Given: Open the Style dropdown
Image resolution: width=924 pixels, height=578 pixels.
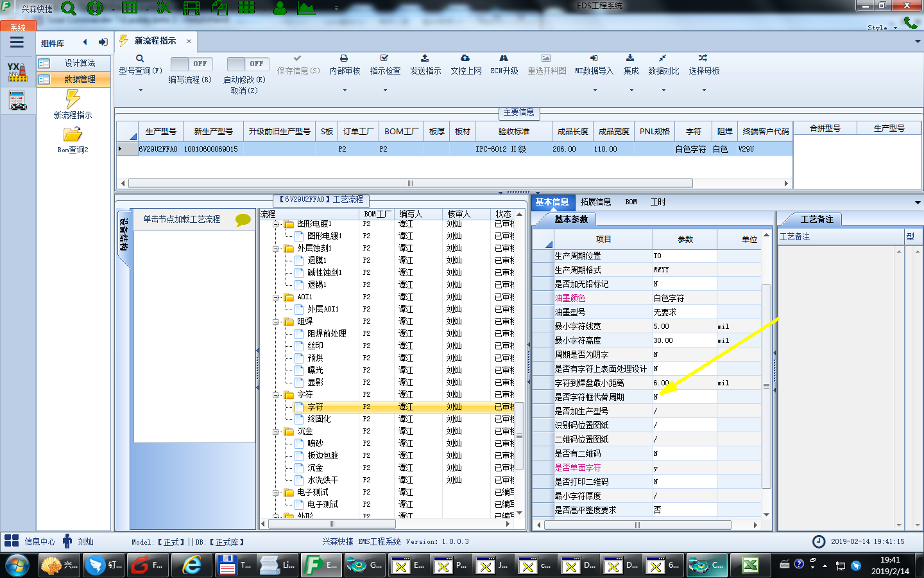Looking at the screenshot, I should coord(882,28).
